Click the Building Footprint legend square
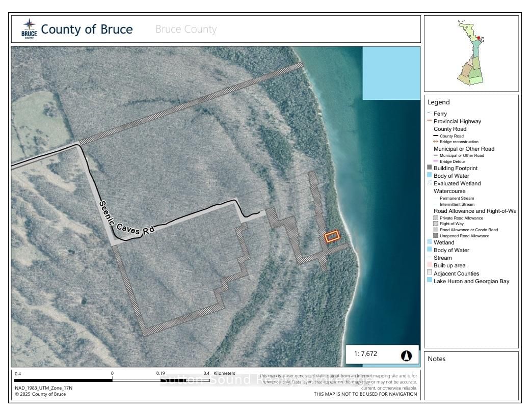Screen dimensions: 532x412 [430, 168]
